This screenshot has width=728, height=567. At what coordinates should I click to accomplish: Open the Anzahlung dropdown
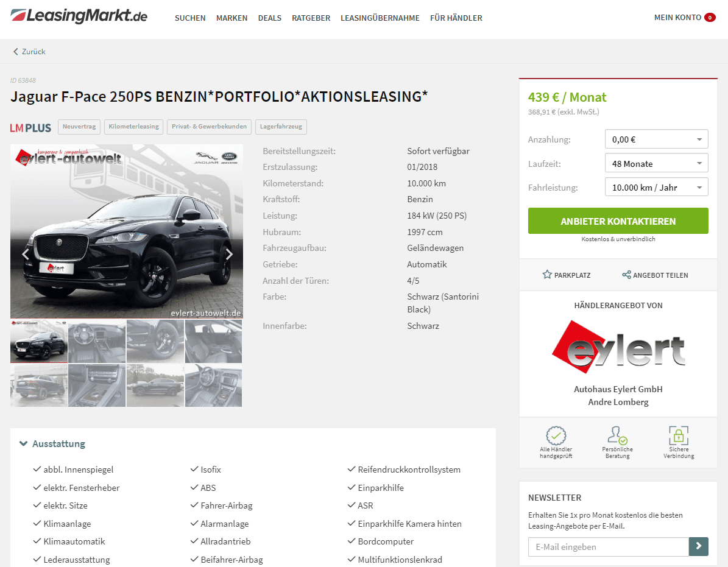[657, 139]
